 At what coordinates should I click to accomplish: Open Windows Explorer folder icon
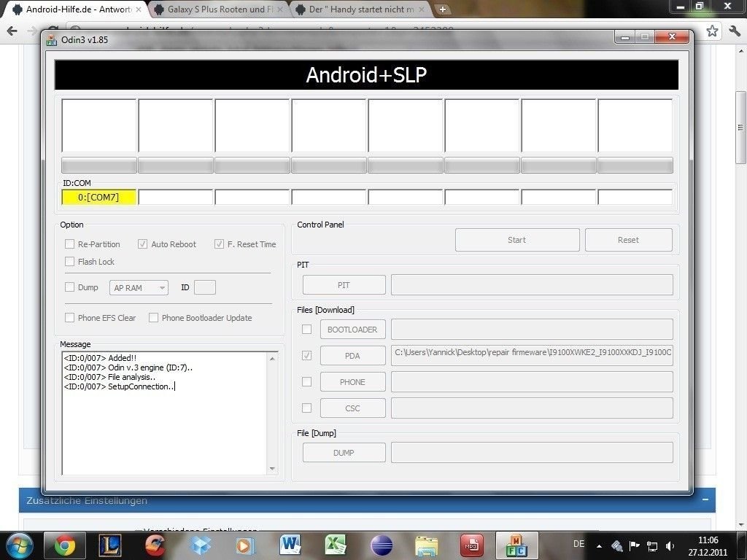coord(426,545)
